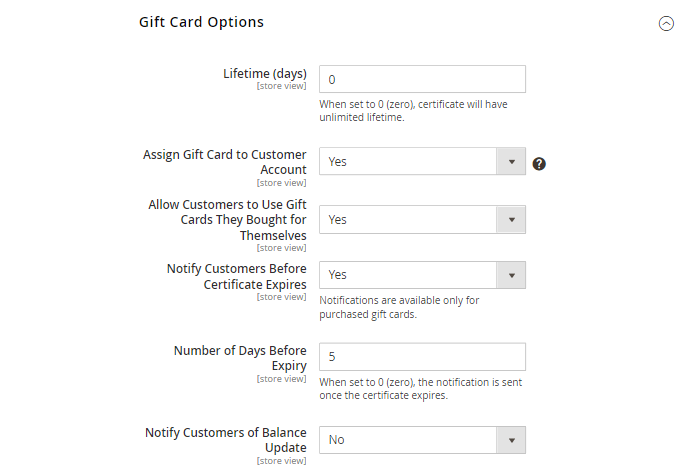Click the expiry notification hint text
This screenshot has height=473, width=684.
(420, 388)
